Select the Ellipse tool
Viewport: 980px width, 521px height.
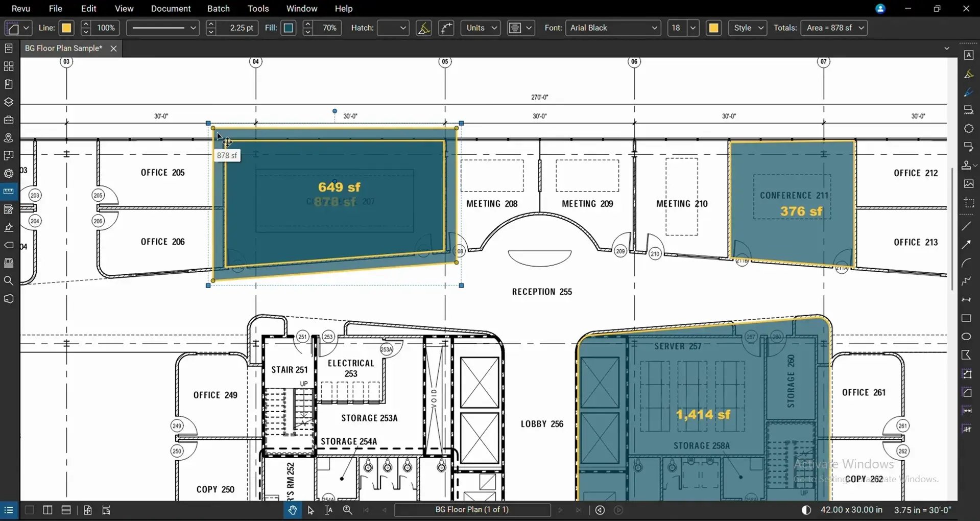pos(966,337)
